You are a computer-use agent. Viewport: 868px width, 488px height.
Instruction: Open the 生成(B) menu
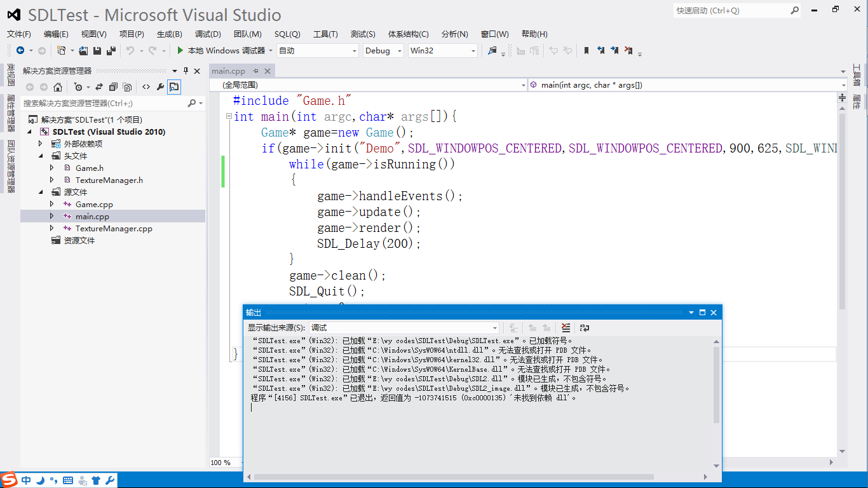(x=170, y=34)
